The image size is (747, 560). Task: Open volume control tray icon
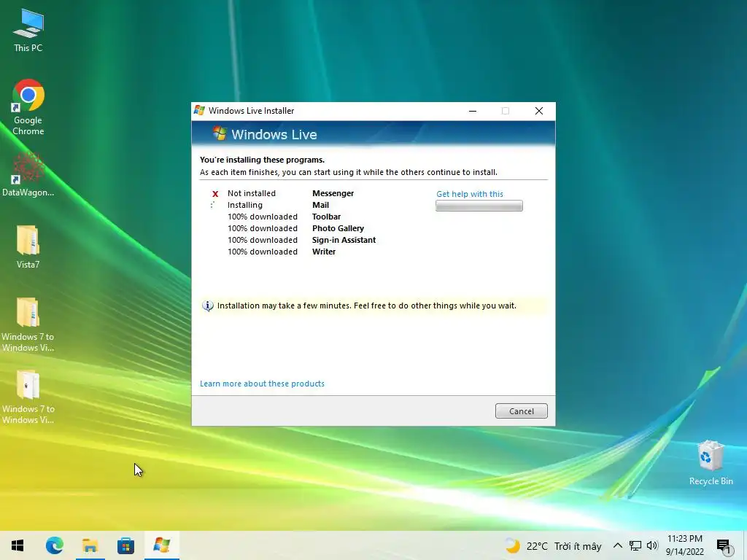tap(652, 545)
